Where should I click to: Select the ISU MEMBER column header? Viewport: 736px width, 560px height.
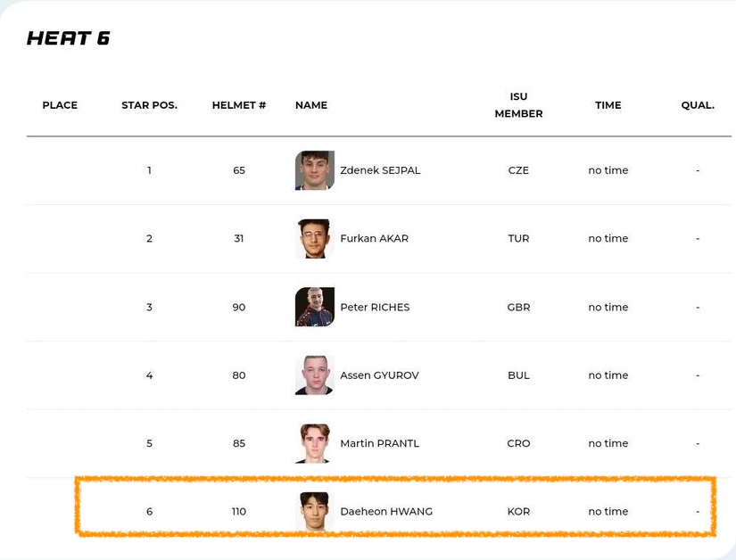tap(518, 105)
